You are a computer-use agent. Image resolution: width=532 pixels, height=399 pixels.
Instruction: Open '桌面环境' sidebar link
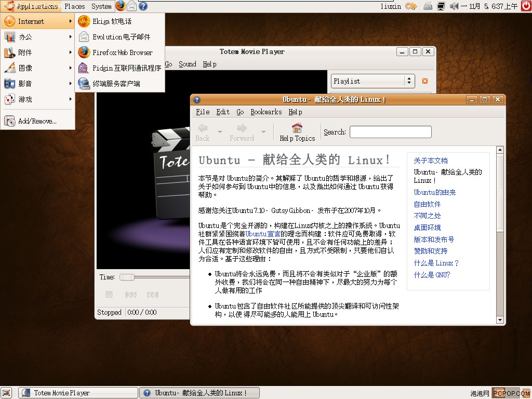tap(427, 228)
